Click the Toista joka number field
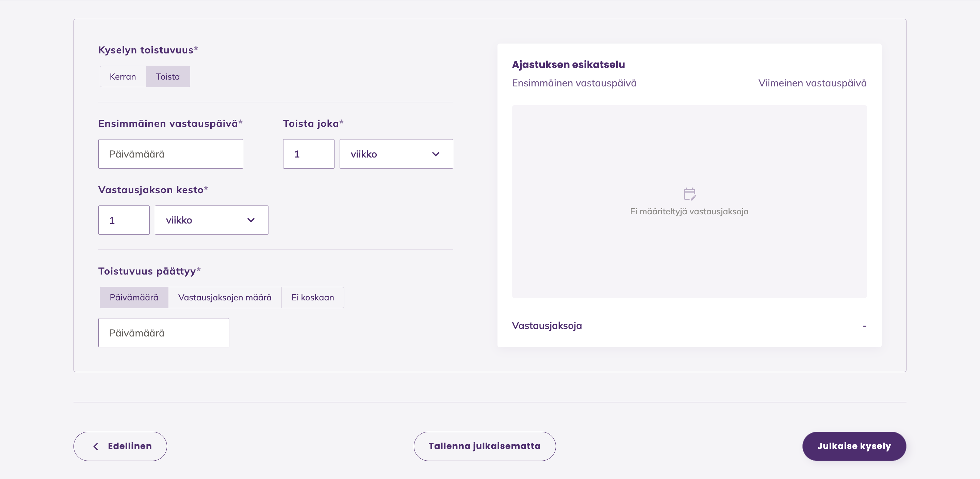980x479 pixels. click(309, 154)
